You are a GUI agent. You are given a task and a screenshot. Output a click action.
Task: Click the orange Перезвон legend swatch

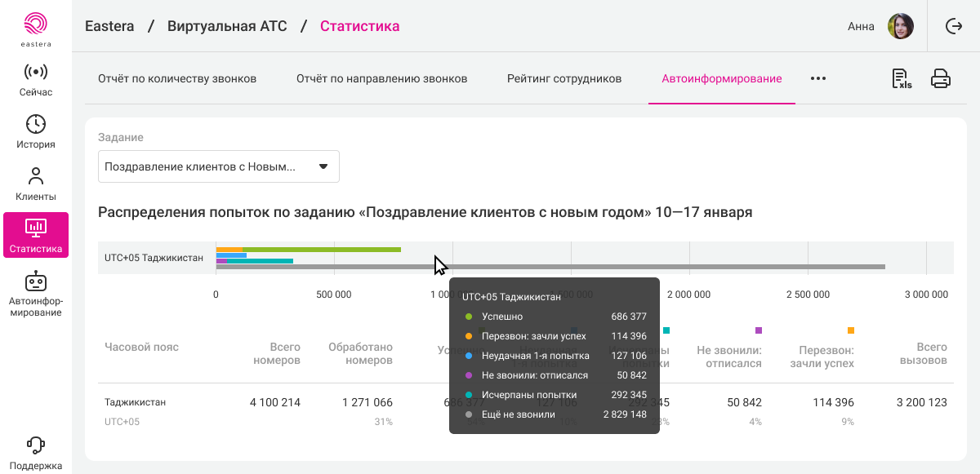(x=850, y=330)
